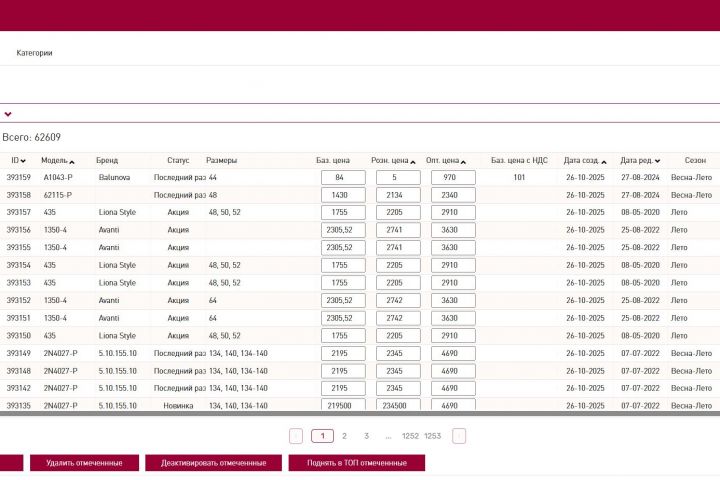Jump to last page 1253
This screenshot has height=480, width=720.
[x=433, y=436]
